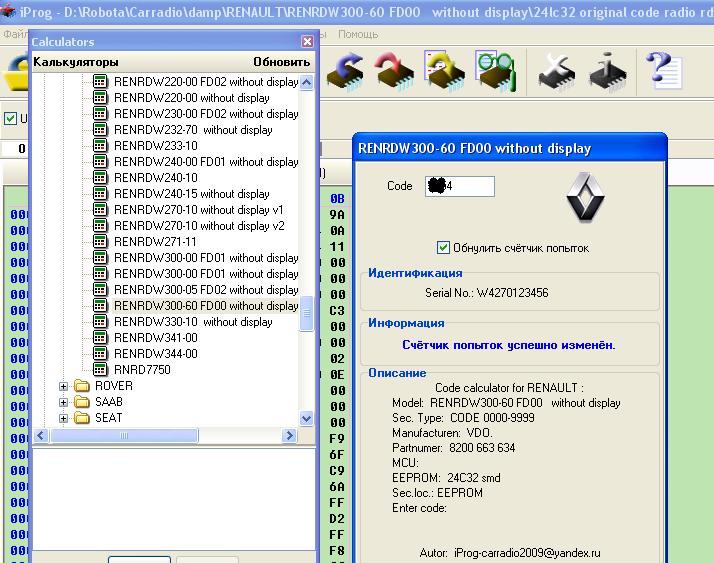714x563 pixels.
Task: Select 'RENRDW300-05 FD02 without display'
Action: [x=206, y=290]
